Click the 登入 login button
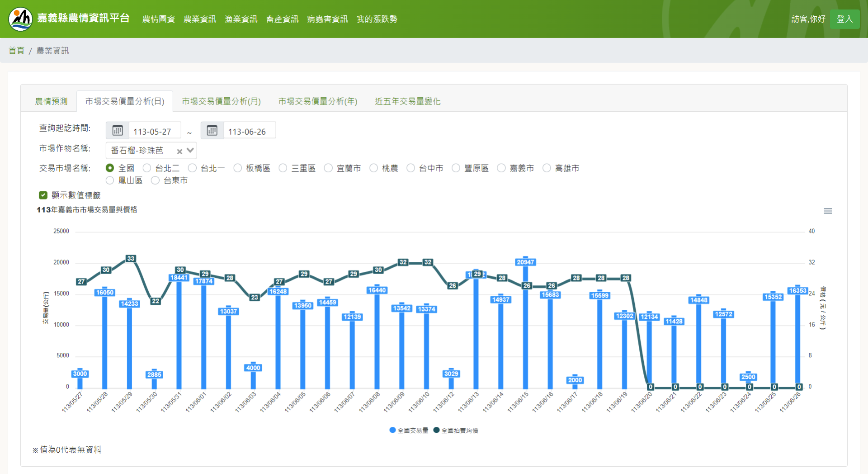Image resolution: width=868 pixels, height=474 pixels. click(x=844, y=19)
